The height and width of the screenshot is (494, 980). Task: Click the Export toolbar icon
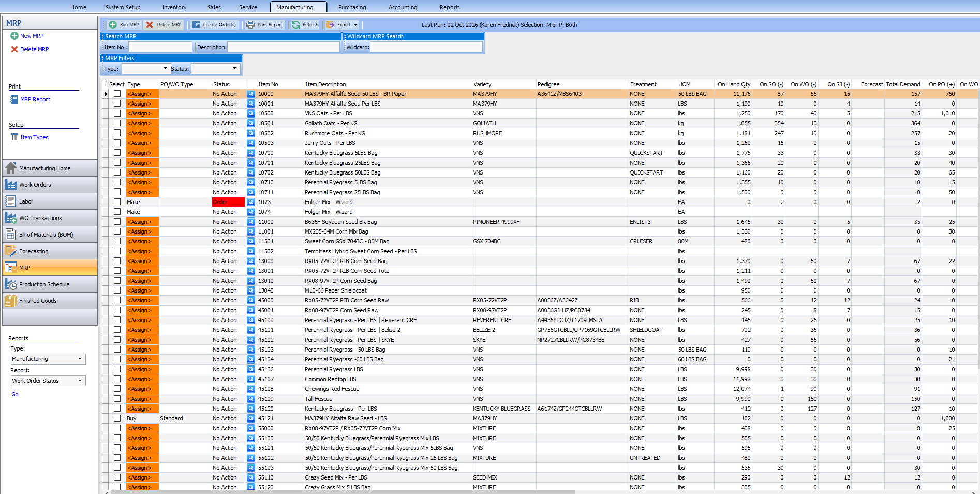330,25
